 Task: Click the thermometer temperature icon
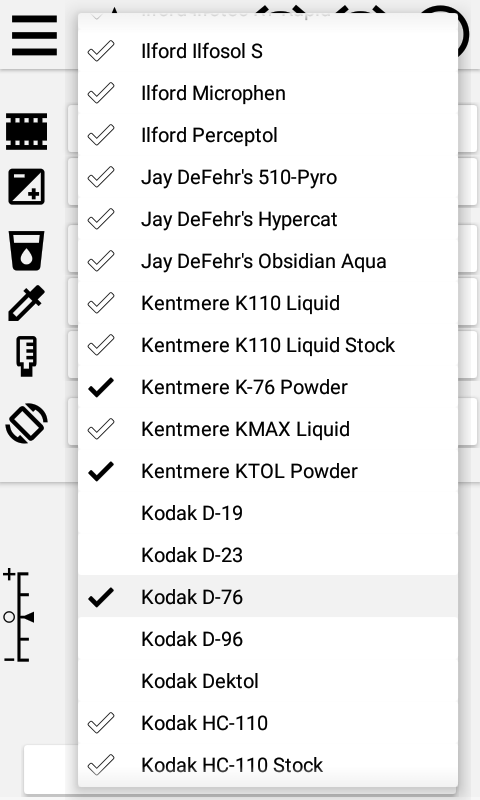[27, 356]
